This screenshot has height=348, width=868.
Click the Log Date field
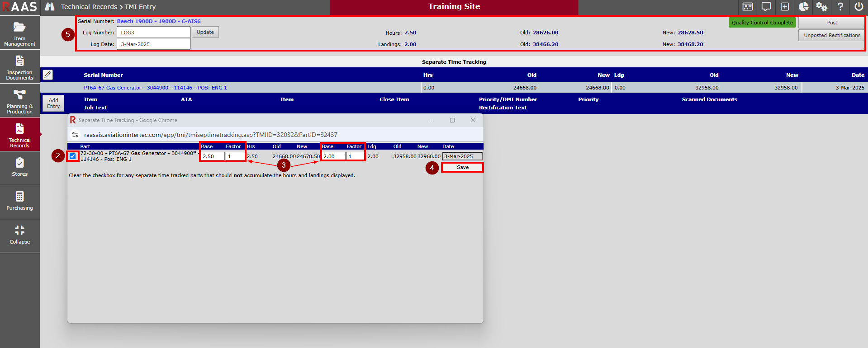tap(153, 44)
